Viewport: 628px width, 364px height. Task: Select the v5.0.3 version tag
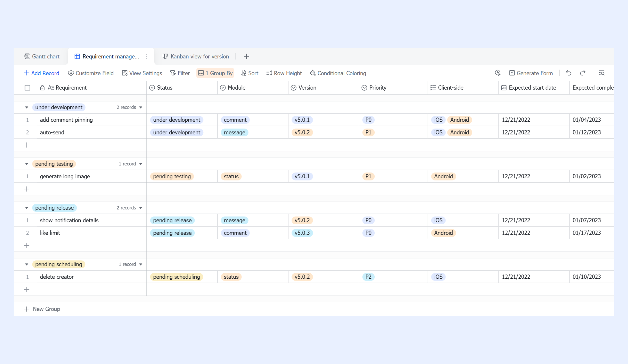(x=302, y=233)
